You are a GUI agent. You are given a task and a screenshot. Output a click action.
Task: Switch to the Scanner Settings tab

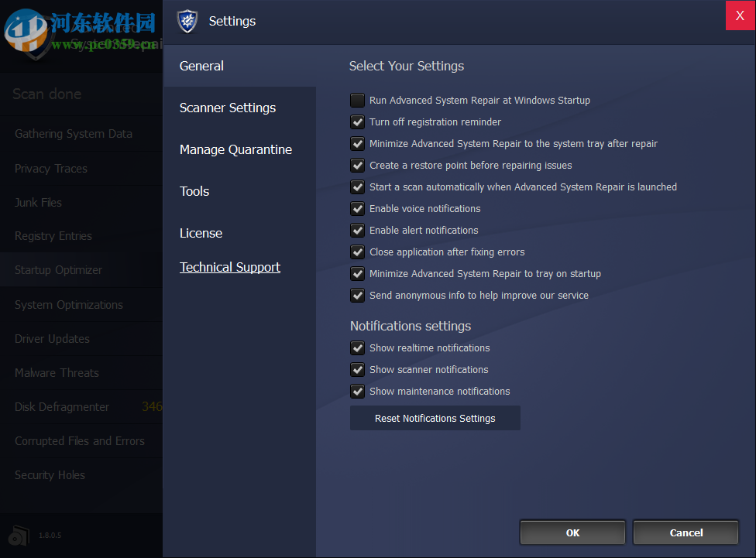pyautogui.click(x=228, y=108)
